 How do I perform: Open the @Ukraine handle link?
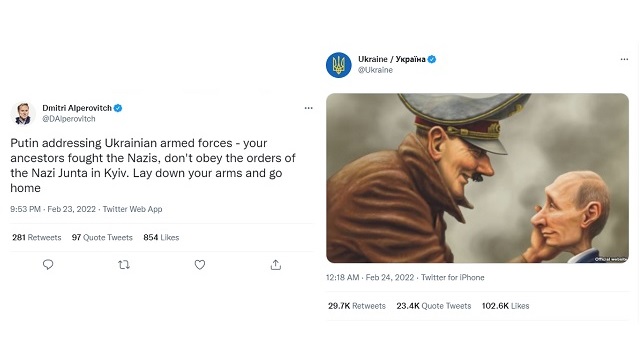coord(376,70)
